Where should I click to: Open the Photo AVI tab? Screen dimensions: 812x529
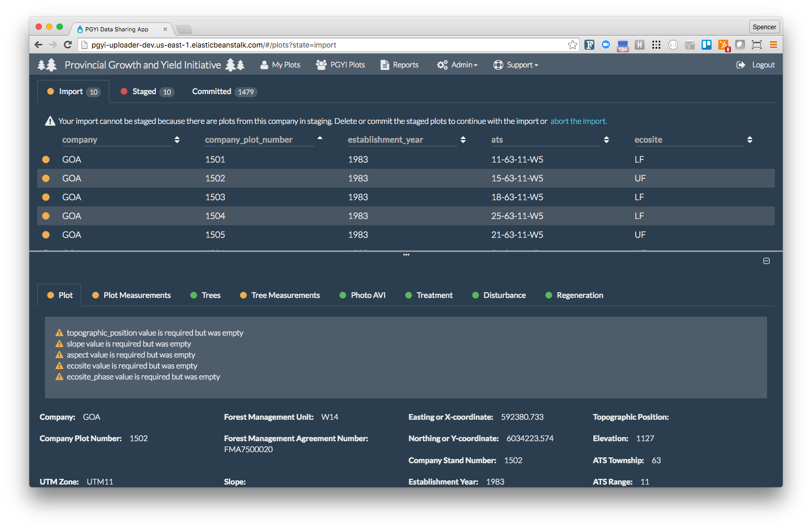363,295
